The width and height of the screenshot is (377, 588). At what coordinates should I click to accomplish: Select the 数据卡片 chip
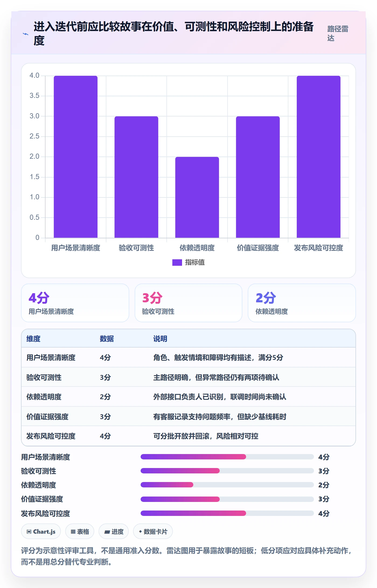coord(153,532)
